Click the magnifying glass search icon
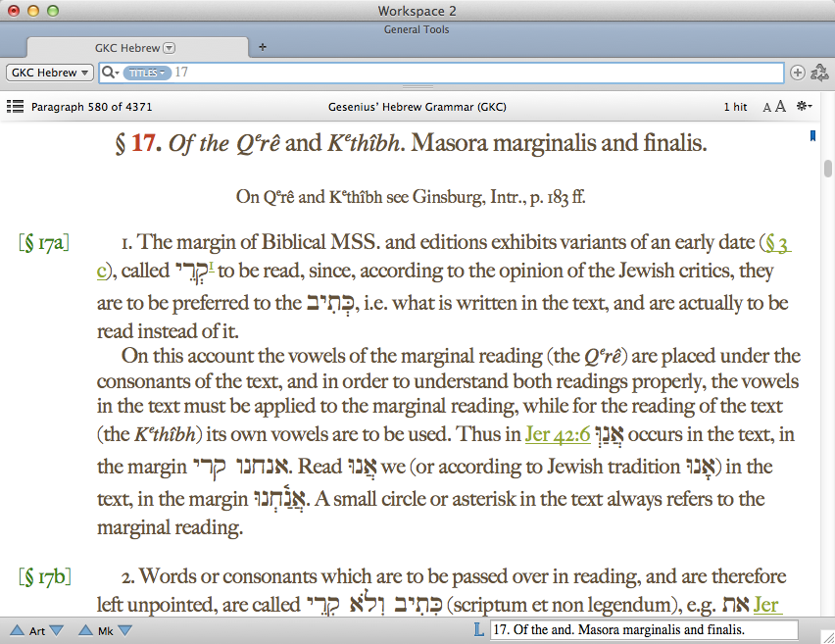 [108, 73]
